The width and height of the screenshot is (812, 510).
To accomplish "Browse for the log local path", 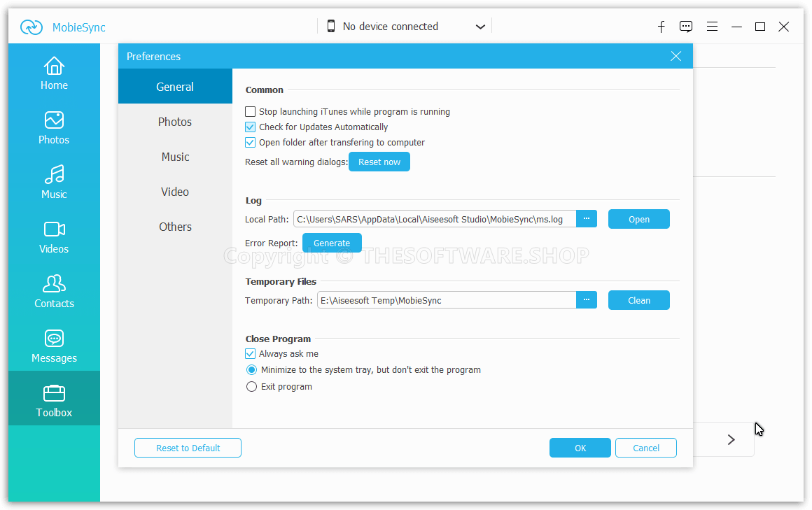I will click(x=586, y=218).
